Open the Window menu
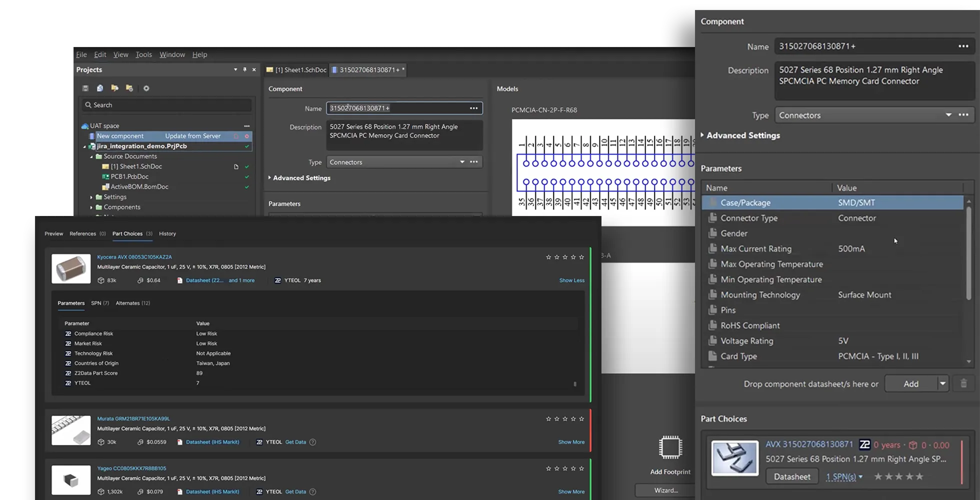The width and height of the screenshot is (980, 500). 172,54
